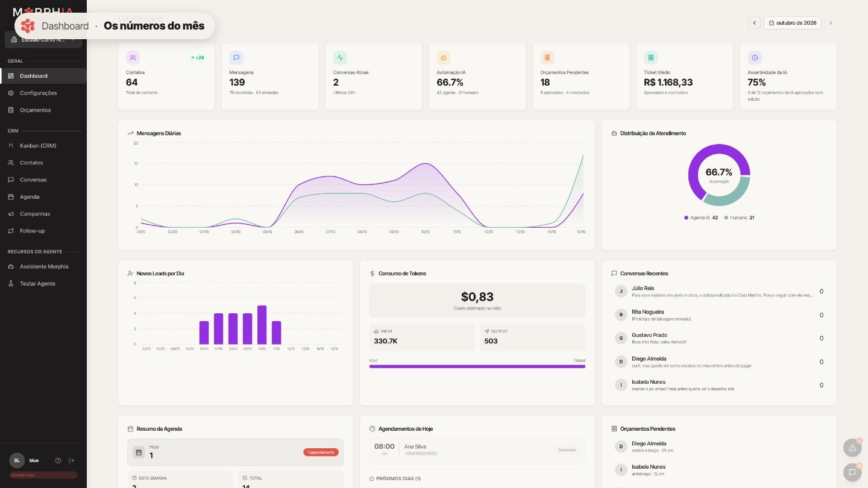Image resolution: width=868 pixels, height=488 pixels.
Task: Click the Distribuição de Atendimento header icon
Action: click(x=614, y=133)
